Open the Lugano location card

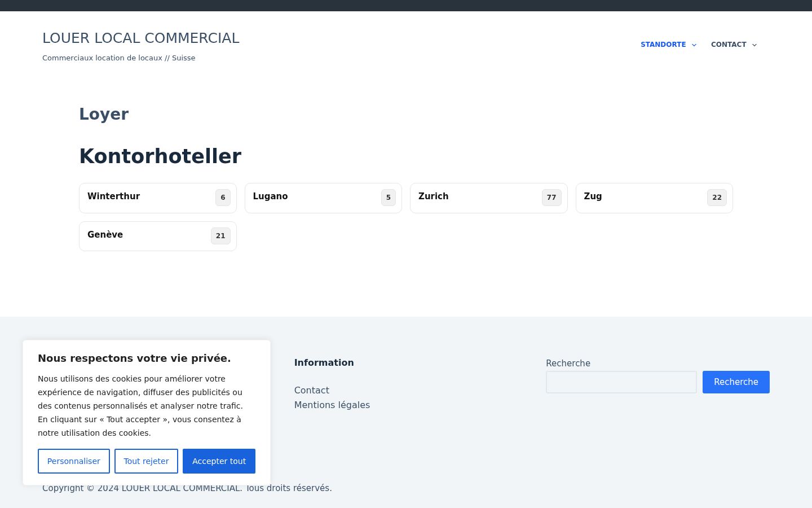(x=323, y=198)
